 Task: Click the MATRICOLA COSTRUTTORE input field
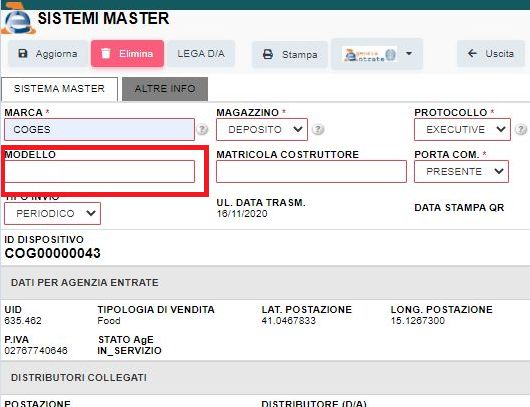click(x=311, y=171)
